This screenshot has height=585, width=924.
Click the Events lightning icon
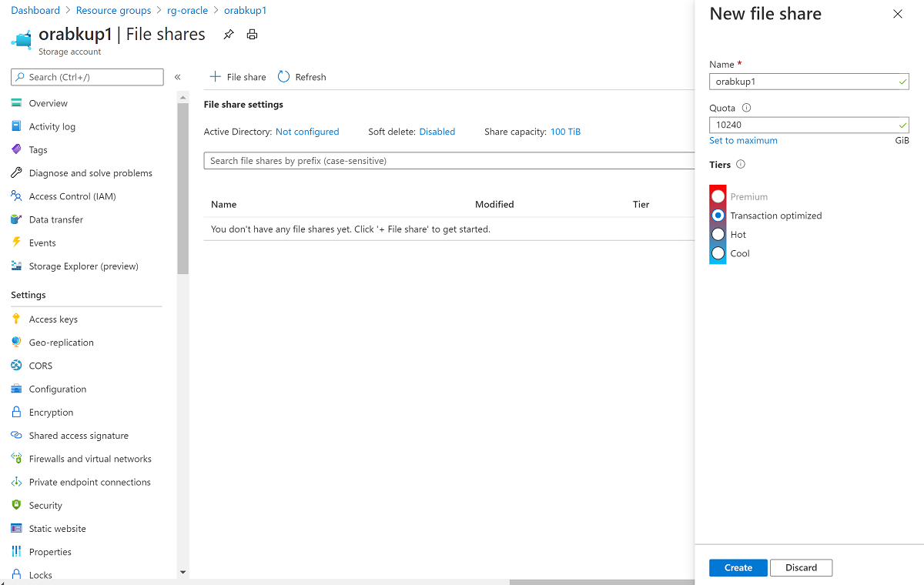[17, 242]
